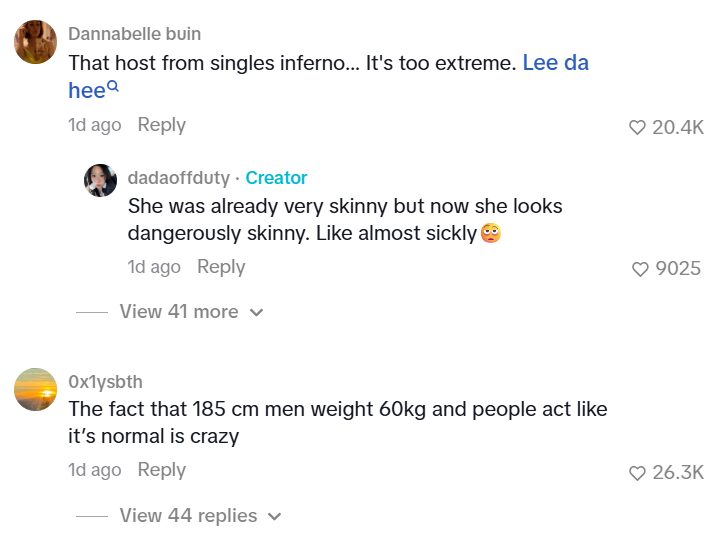Like Dannabelle buin's comment with the heart

coord(637,127)
